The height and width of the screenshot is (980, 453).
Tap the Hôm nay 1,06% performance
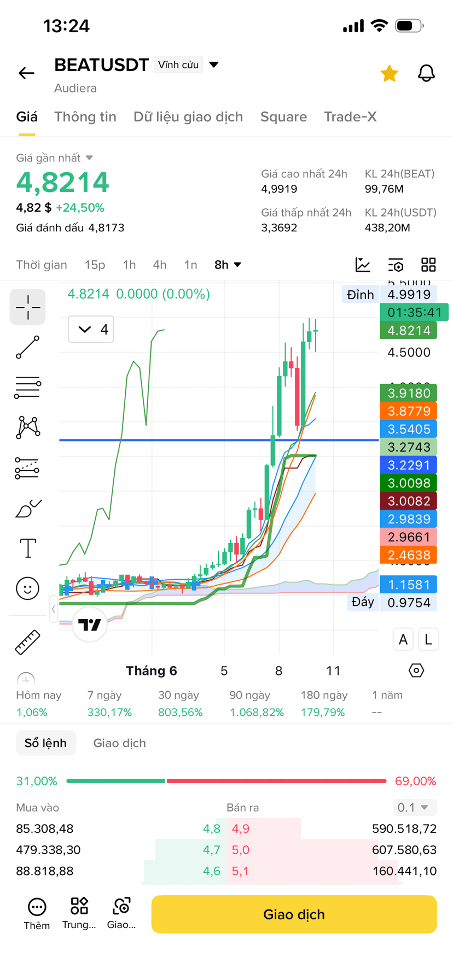coord(39,704)
